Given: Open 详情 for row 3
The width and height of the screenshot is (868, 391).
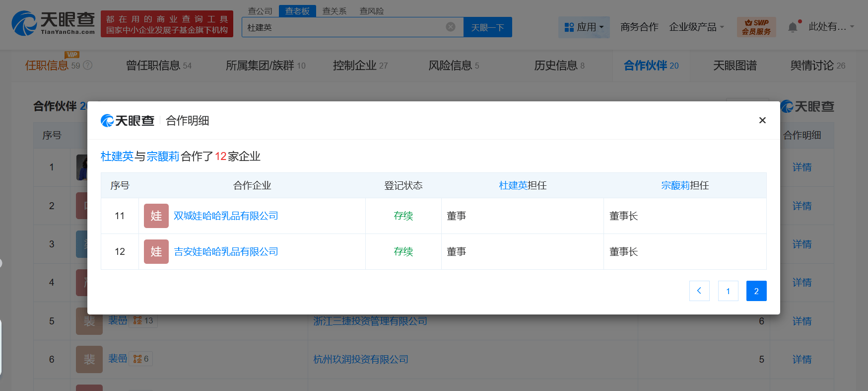Looking at the screenshot, I should tap(802, 244).
